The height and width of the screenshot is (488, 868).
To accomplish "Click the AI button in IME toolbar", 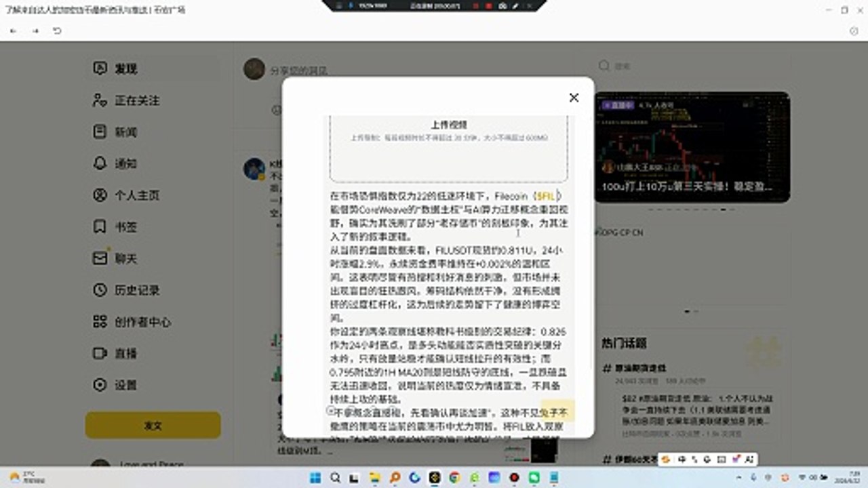I will click(749, 460).
